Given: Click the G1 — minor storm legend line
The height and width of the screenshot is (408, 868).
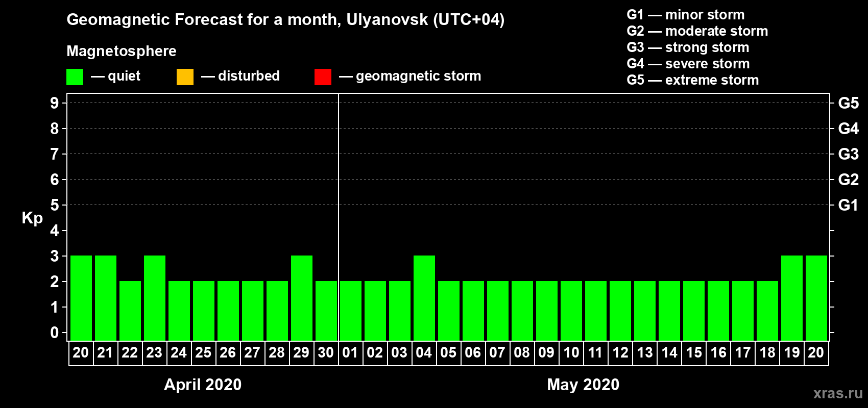Looking at the screenshot, I should click(x=686, y=15).
